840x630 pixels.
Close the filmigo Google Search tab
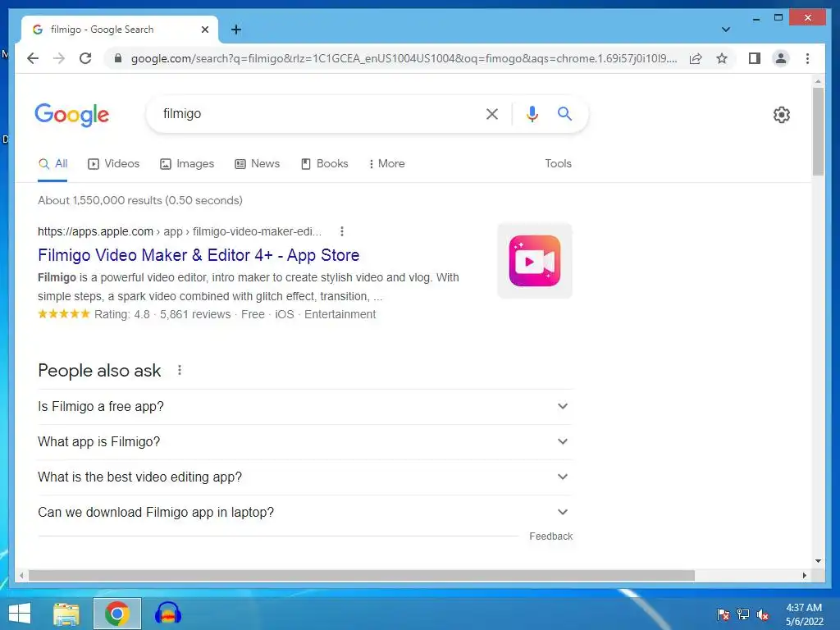[x=204, y=30]
